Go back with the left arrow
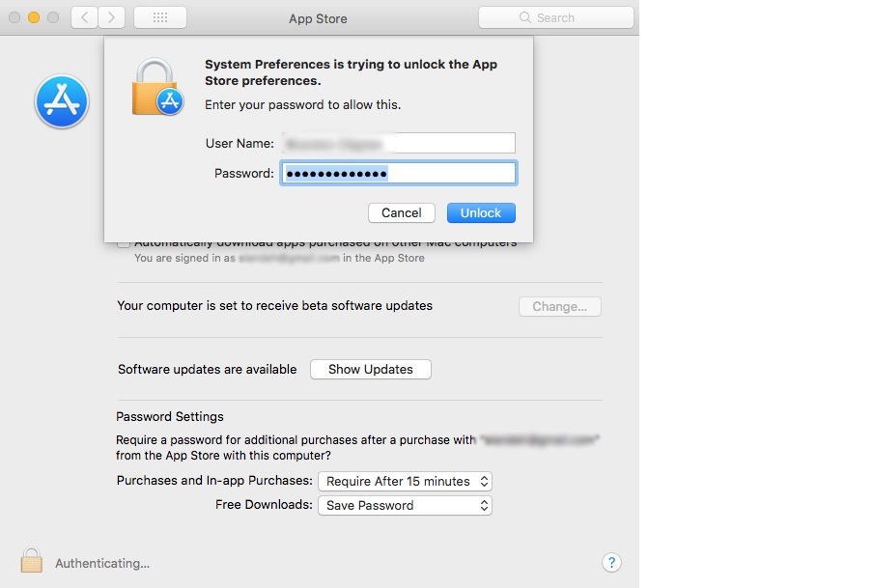 [x=85, y=17]
